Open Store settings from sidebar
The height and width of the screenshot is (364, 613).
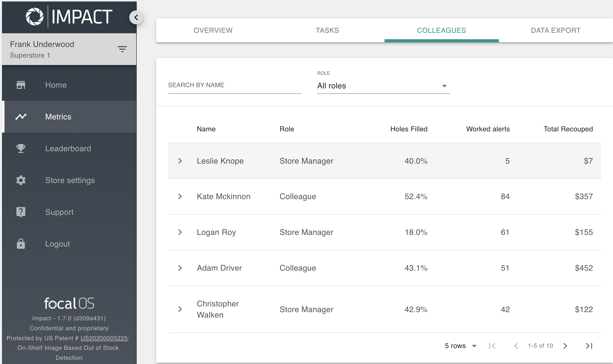tap(70, 180)
